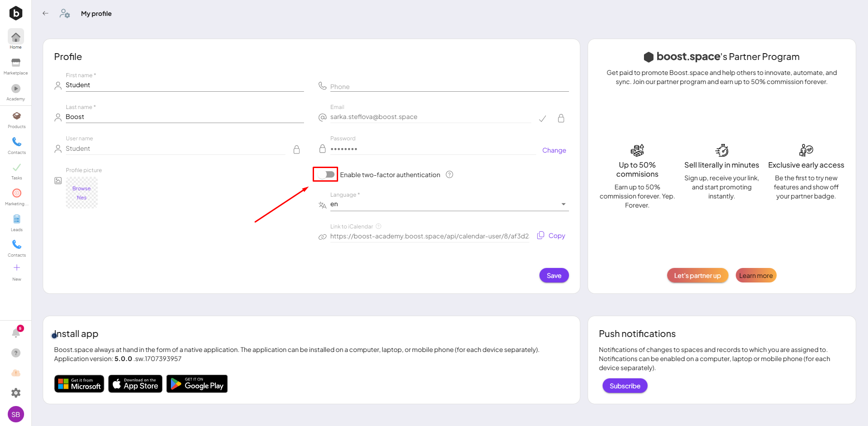Screen dimensions: 868x426
Task: Click Change next to password
Action: click(x=554, y=150)
